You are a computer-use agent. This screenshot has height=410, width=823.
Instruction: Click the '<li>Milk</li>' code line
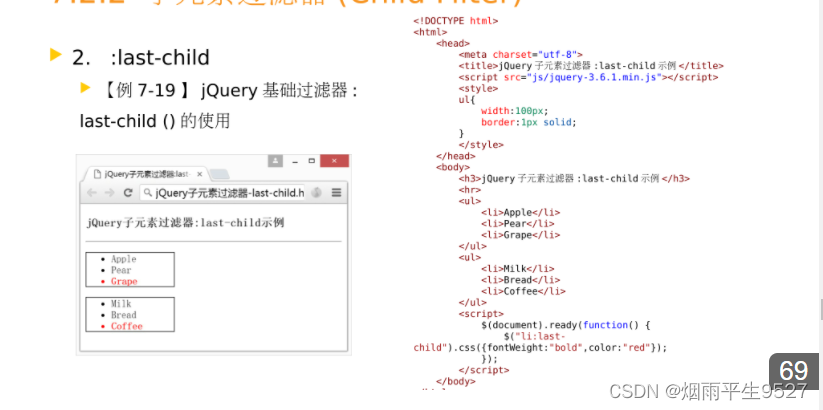pos(518,269)
